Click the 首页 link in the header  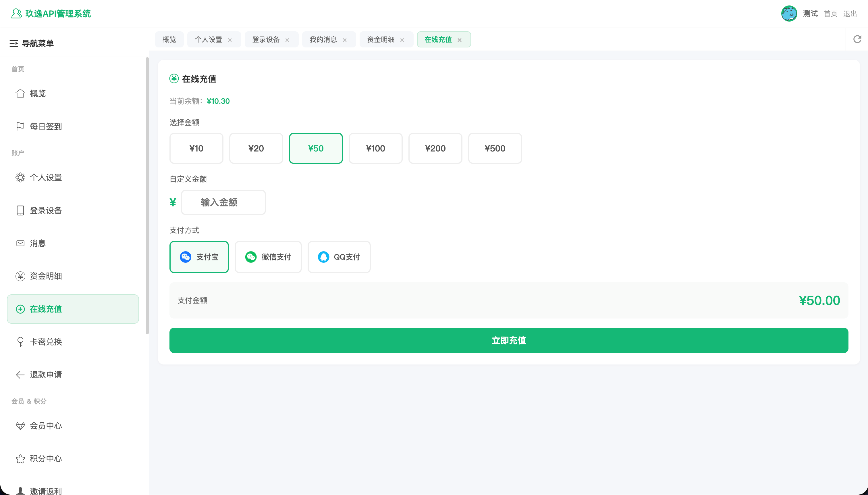831,14
